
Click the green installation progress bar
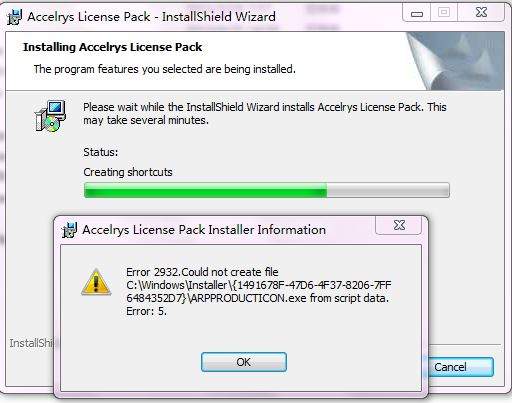pos(267,190)
